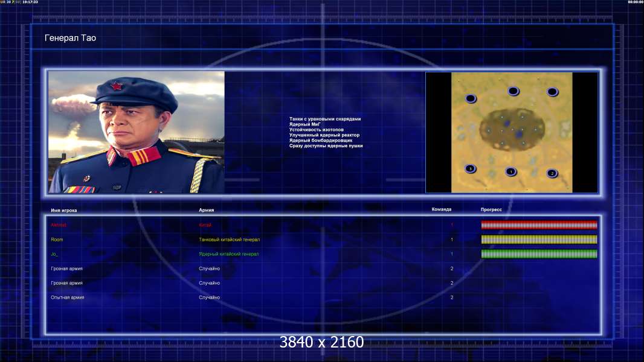Click the green progress bar for Jo_
This screenshot has height=362, width=644.
pyautogui.click(x=539, y=254)
